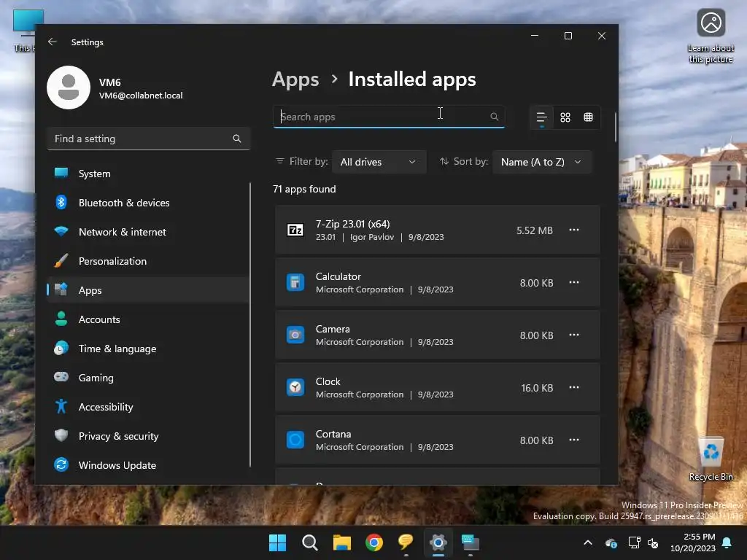The height and width of the screenshot is (560, 747).
Task: Click the 'Camera' app name
Action: tap(333, 329)
